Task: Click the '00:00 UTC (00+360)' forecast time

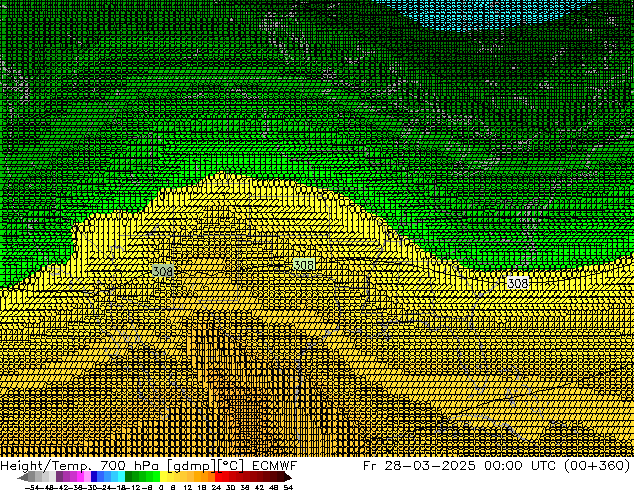Action: (557, 465)
